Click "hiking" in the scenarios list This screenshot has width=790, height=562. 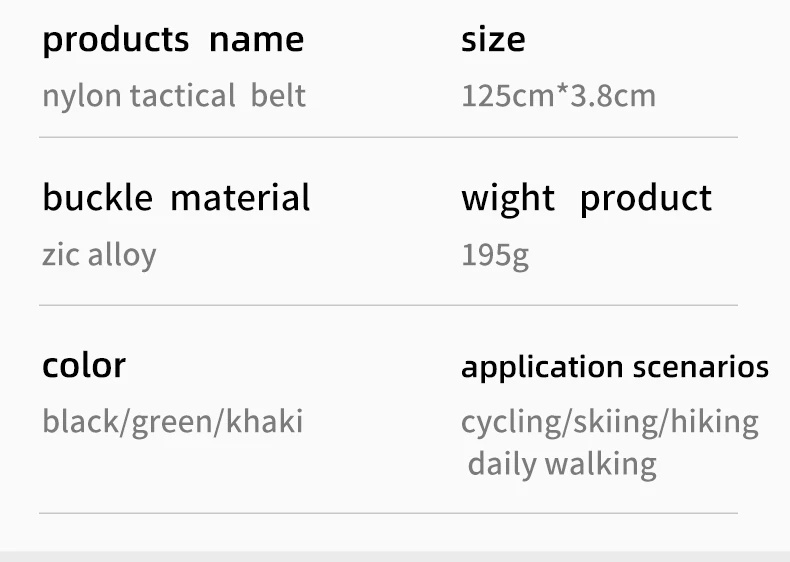point(714,422)
